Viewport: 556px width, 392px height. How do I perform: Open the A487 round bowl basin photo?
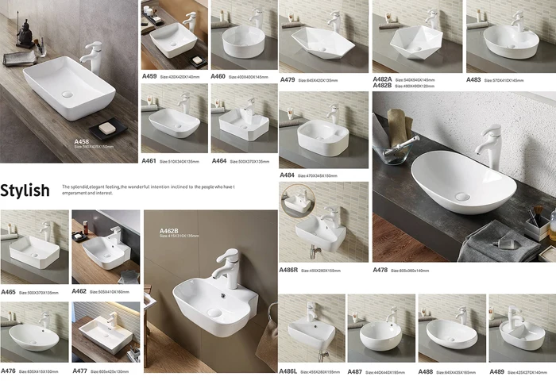click(x=381, y=328)
